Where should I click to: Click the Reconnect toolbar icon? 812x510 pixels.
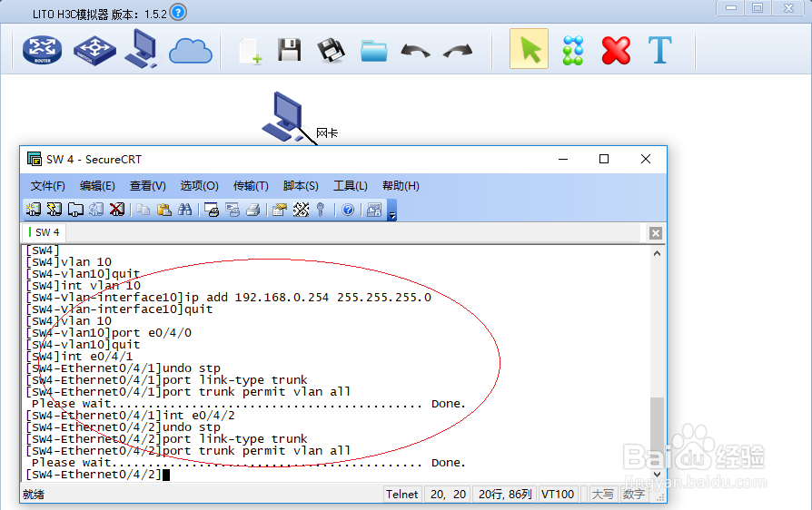(x=96, y=210)
